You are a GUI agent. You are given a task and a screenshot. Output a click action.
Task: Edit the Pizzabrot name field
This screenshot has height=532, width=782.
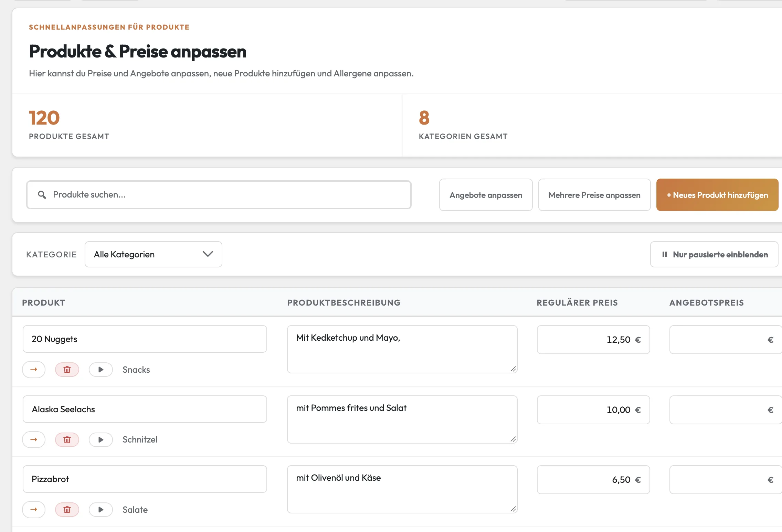click(x=145, y=479)
